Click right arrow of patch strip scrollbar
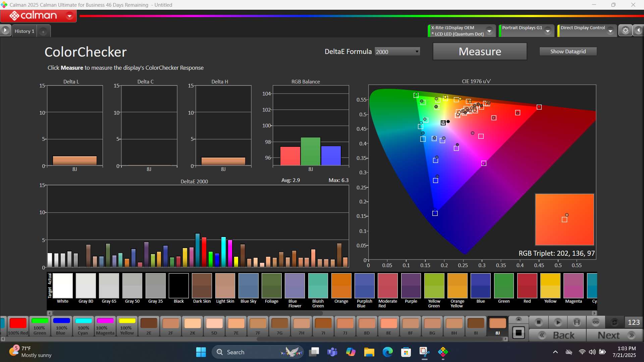 pyautogui.click(x=505, y=339)
